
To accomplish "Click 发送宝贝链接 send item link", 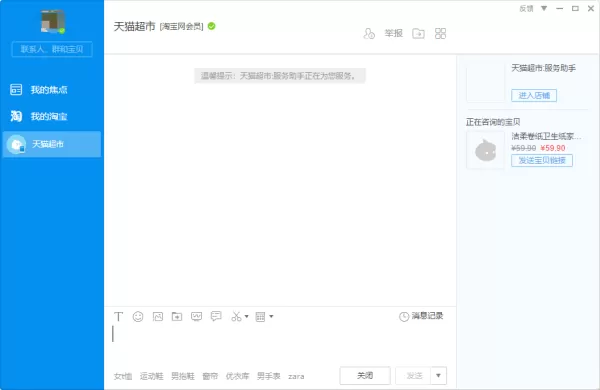I will tap(542, 160).
